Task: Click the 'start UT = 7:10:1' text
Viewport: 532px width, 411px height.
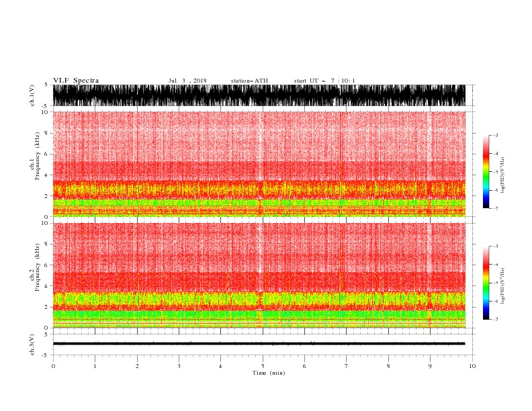Action: [324, 81]
